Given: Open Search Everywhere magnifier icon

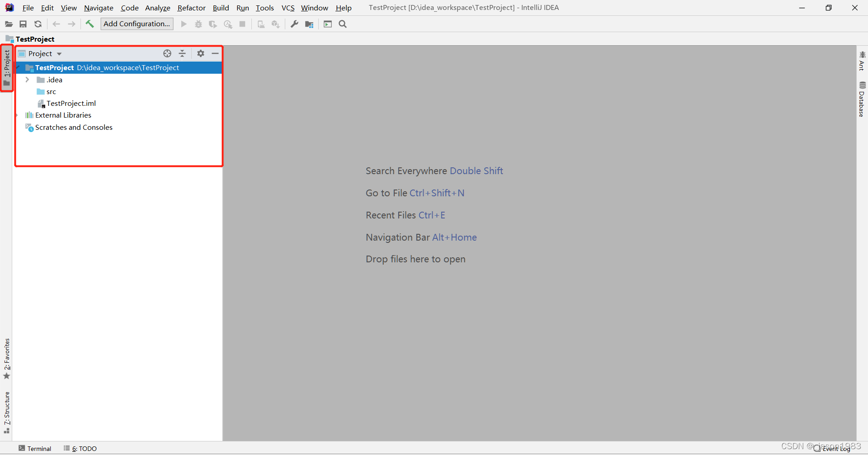Looking at the screenshot, I should [x=343, y=24].
